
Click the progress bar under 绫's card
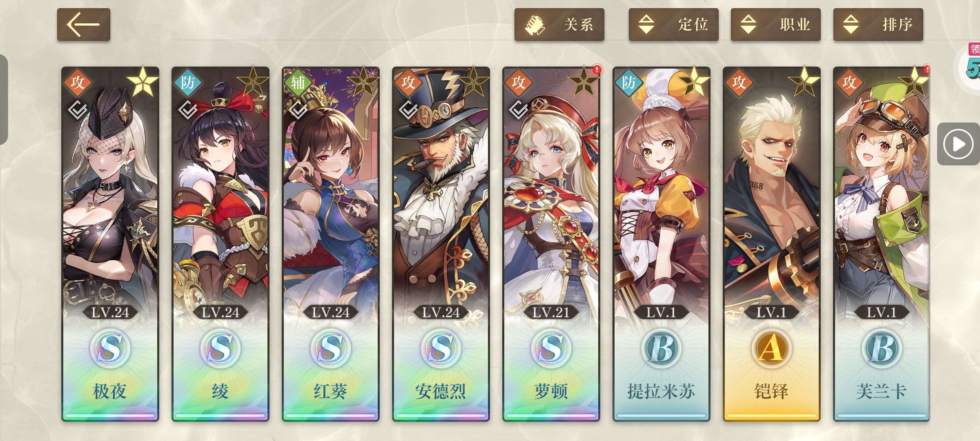click(220, 416)
